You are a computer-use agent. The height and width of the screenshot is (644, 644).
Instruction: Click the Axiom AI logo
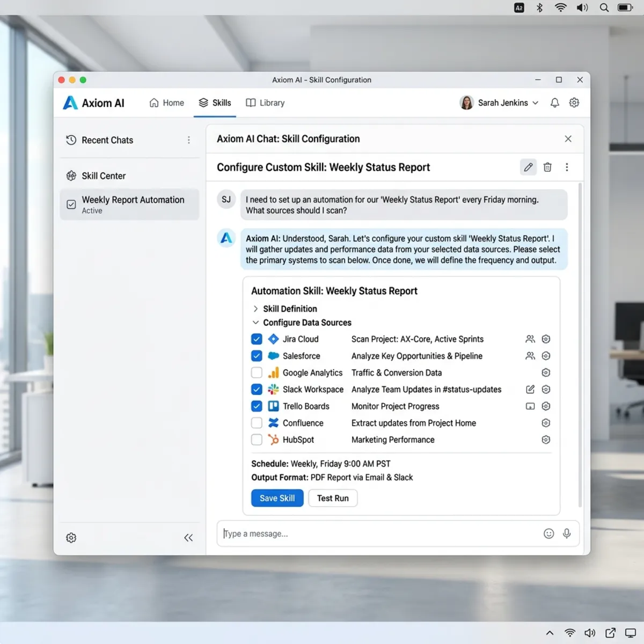point(70,103)
